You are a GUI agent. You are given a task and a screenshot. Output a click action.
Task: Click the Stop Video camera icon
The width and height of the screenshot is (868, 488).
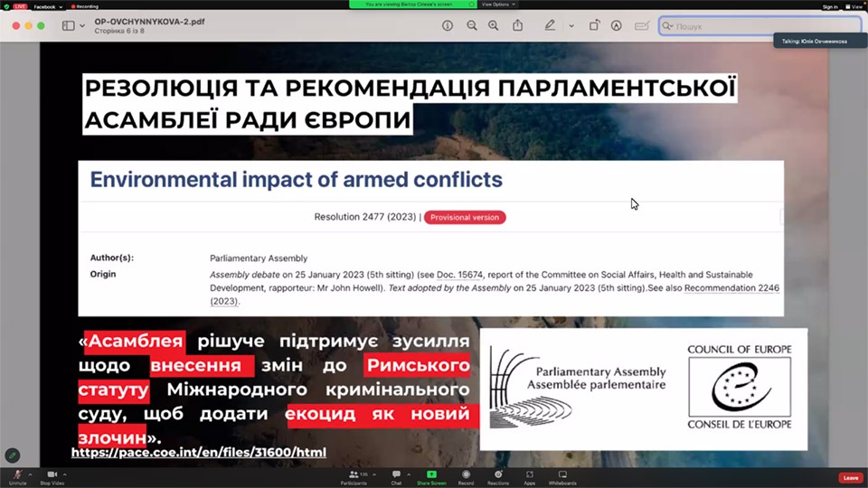point(52,474)
